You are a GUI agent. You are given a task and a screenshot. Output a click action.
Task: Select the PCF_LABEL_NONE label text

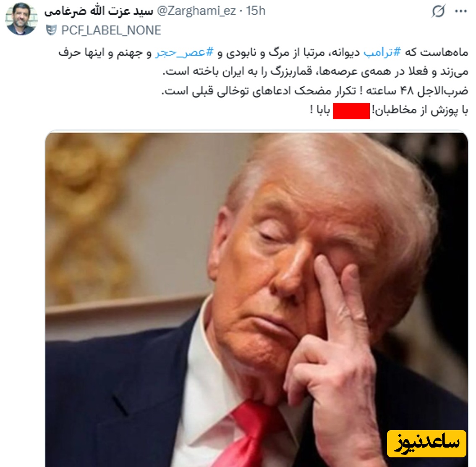pyautogui.click(x=111, y=30)
